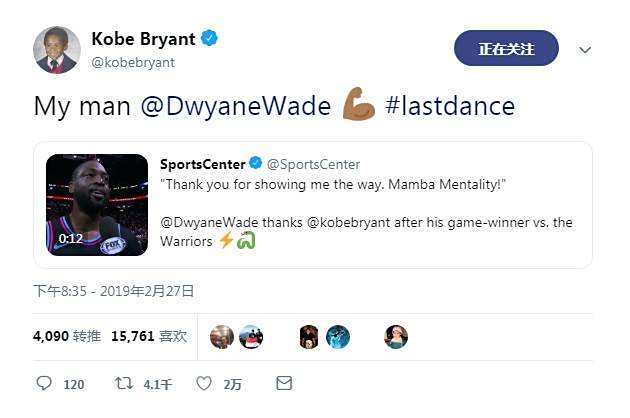Toggle the 正在关注 following button
Viewport: 630px width, 418px height.
506,48
